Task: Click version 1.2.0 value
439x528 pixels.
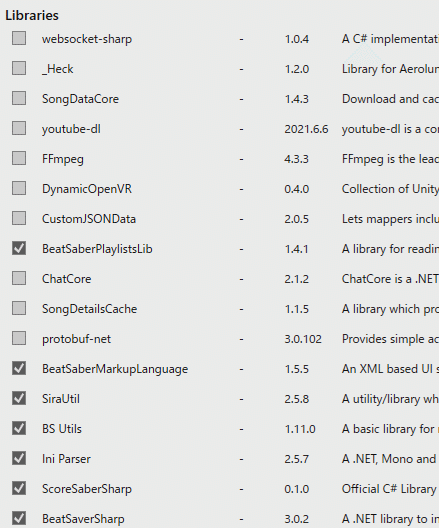Action: (x=297, y=69)
